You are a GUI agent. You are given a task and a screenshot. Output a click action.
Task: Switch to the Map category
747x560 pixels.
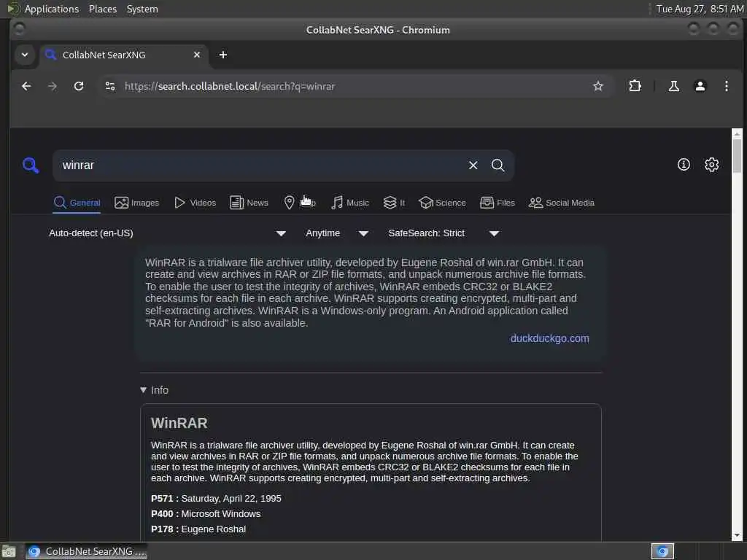300,203
